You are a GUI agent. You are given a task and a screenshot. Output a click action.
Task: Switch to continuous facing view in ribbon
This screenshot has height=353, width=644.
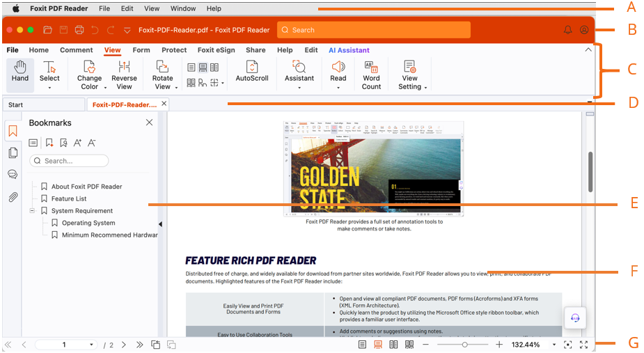pos(191,83)
